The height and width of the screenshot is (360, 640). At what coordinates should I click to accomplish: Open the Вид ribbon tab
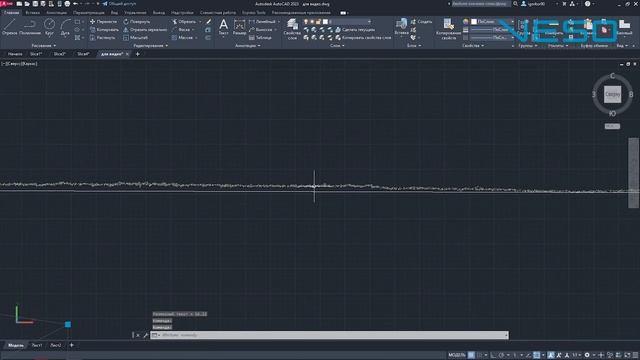[x=114, y=13]
